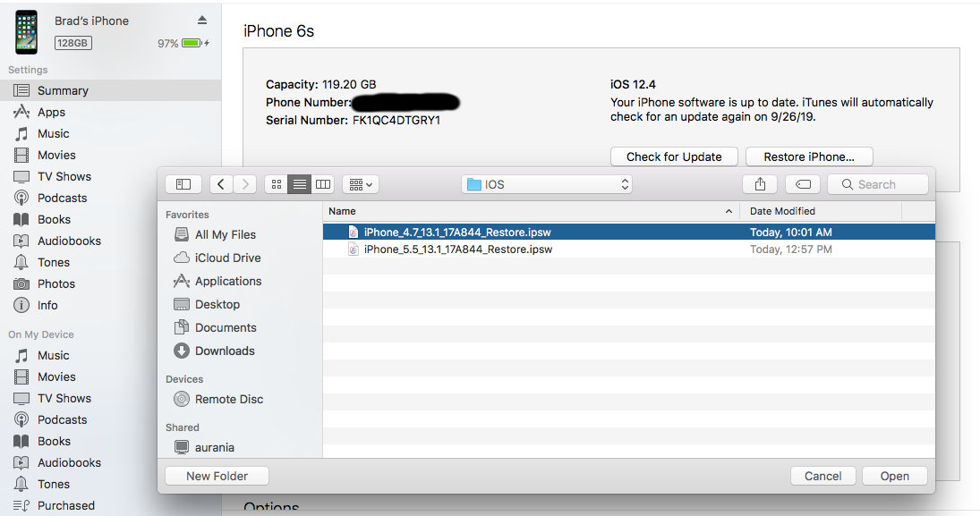Click the 5.5 ipsw file icon
Viewport: 980px width, 516px height.
tap(354, 250)
